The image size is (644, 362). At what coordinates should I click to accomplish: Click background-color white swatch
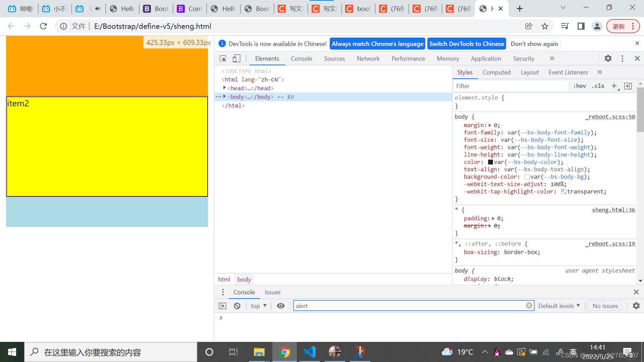tap(527, 177)
